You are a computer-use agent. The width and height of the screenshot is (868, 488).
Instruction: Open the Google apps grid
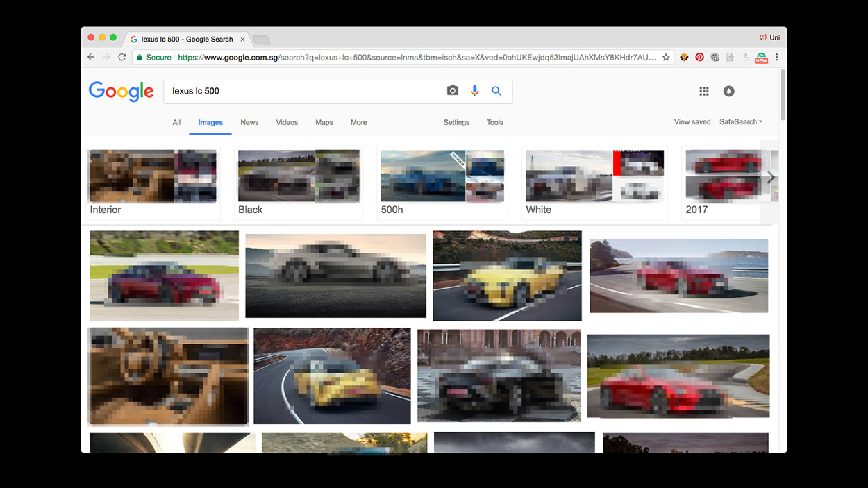(x=704, y=91)
